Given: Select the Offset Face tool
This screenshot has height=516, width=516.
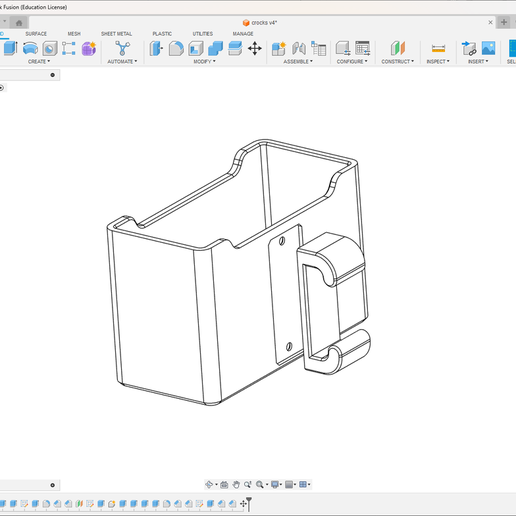Looking at the screenshot, I should pos(235,48).
